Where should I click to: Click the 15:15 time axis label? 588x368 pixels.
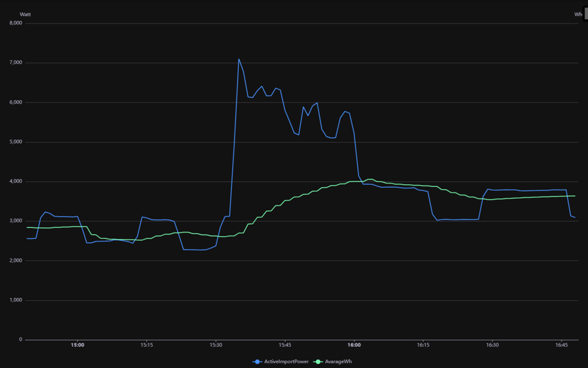click(x=146, y=346)
